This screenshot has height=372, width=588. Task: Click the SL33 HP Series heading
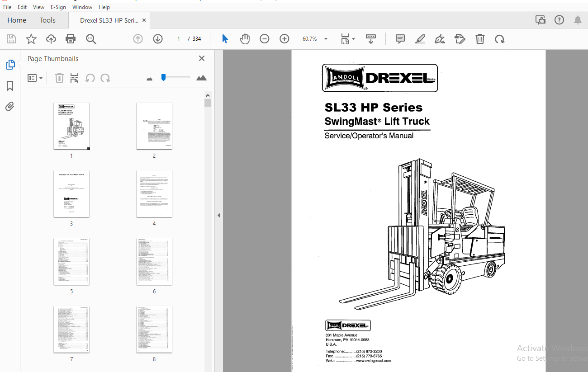click(374, 108)
